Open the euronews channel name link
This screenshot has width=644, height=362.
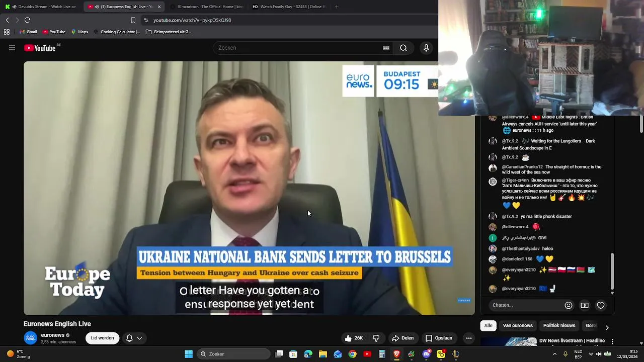[53, 335]
